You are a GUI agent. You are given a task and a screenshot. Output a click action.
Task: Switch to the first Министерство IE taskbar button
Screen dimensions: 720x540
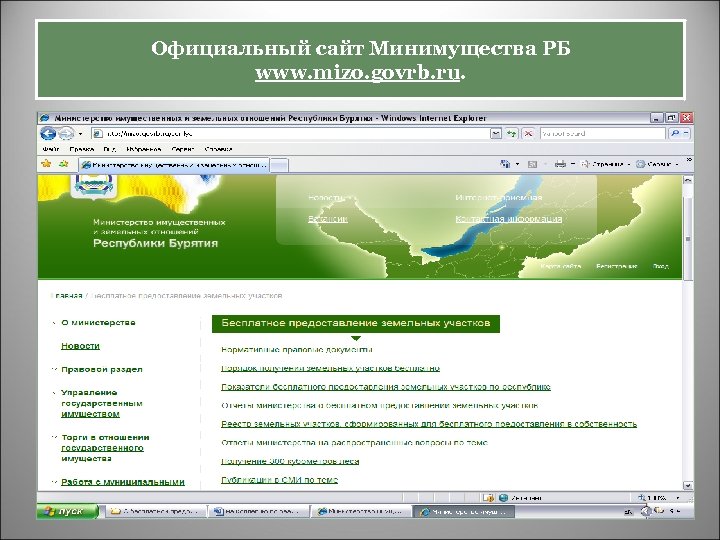[361, 512]
